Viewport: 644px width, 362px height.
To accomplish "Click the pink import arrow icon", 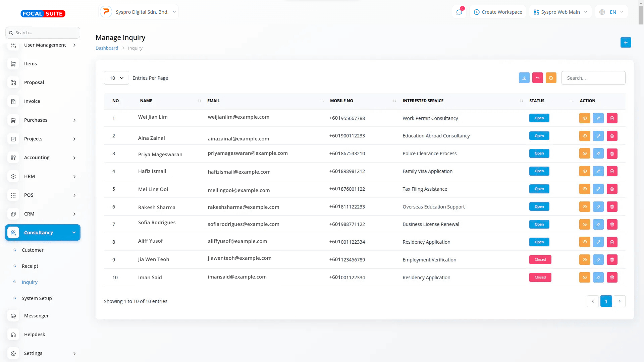I will (537, 78).
